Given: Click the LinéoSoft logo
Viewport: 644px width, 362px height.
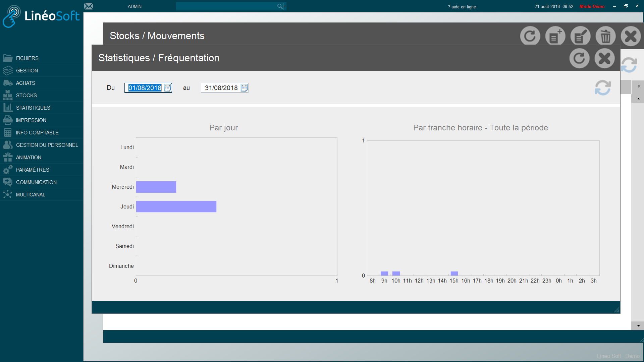Looking at the screenshot, I should [x=41, y=16].
